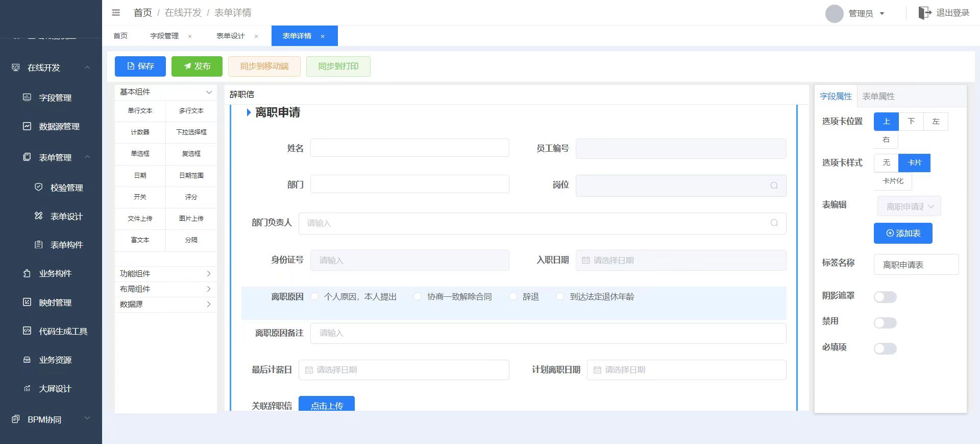
Task: Open the 管理员 user dropdown arrow
Action: click(x=882, y=14)
